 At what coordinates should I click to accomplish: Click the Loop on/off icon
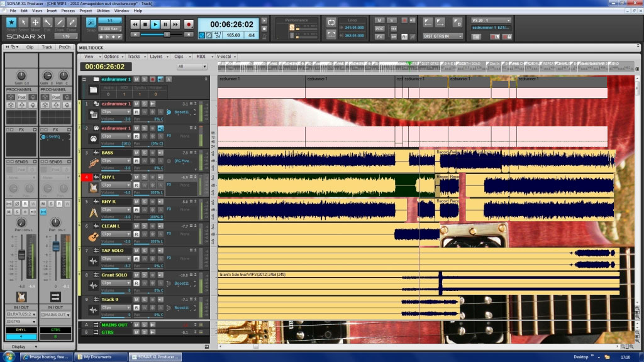point(331,22)
